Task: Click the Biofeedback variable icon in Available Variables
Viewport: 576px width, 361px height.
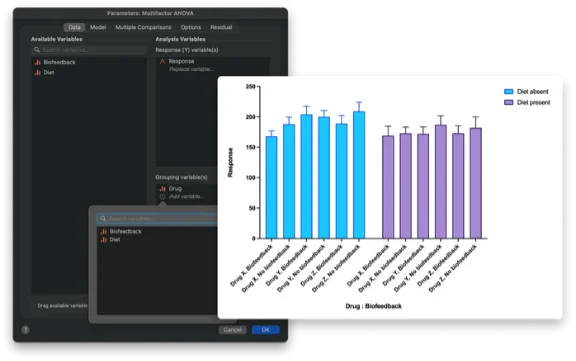Action: (37, 62)
